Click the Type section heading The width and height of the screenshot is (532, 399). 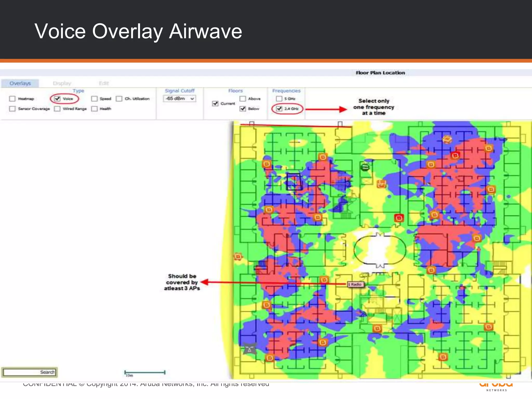click(78, 91)
